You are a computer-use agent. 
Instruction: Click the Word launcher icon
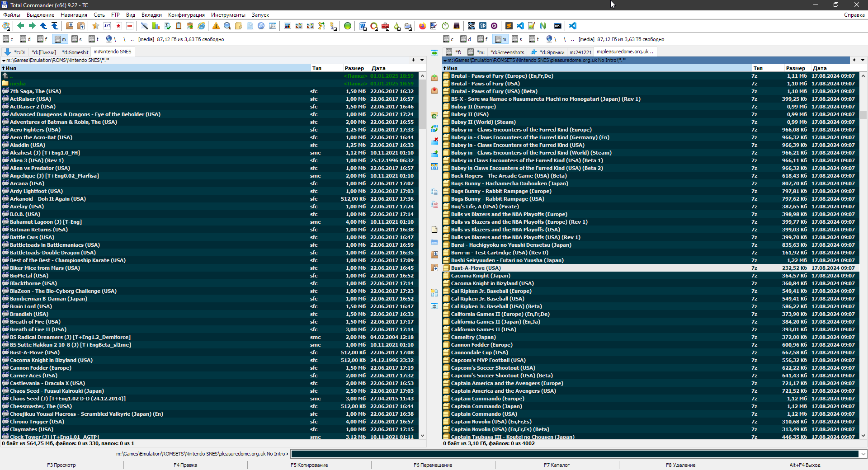pyautogui.click(x=363, y=26)
